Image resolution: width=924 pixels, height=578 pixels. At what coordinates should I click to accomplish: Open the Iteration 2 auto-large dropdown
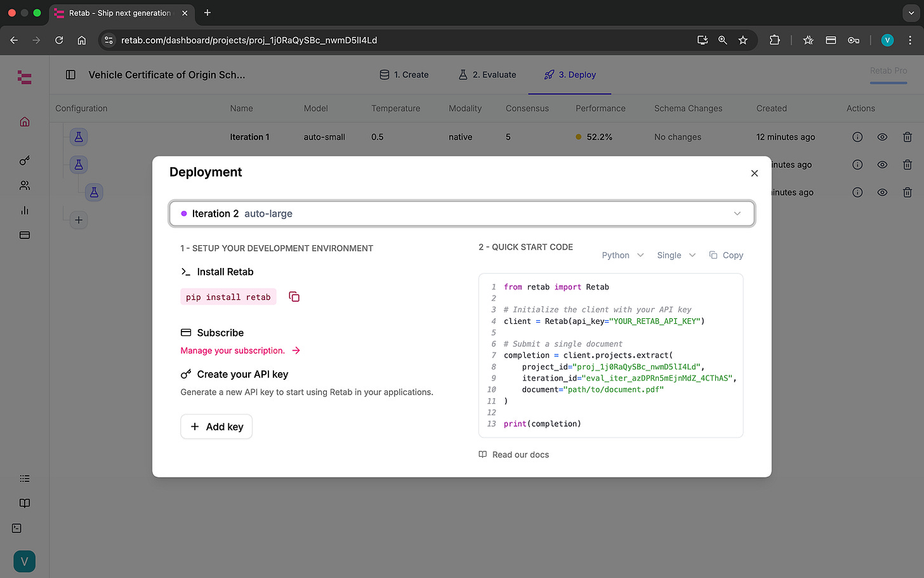point(462,213)
